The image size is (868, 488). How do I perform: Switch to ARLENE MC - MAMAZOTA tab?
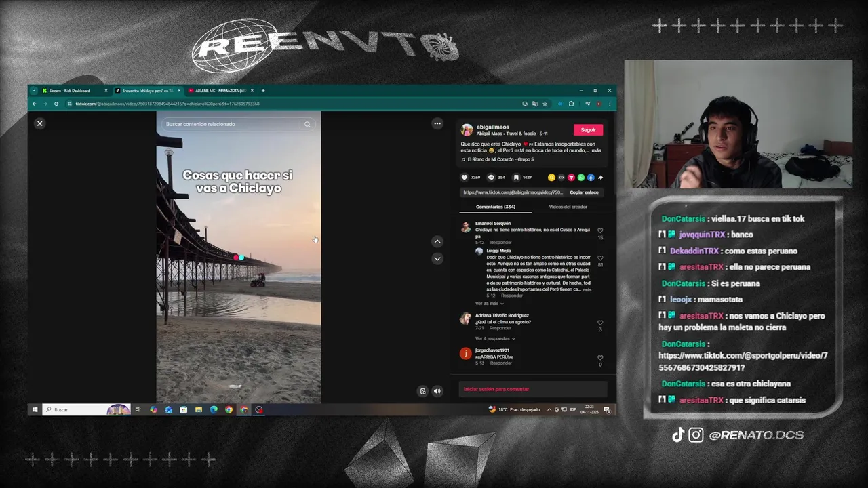[220, 91]
